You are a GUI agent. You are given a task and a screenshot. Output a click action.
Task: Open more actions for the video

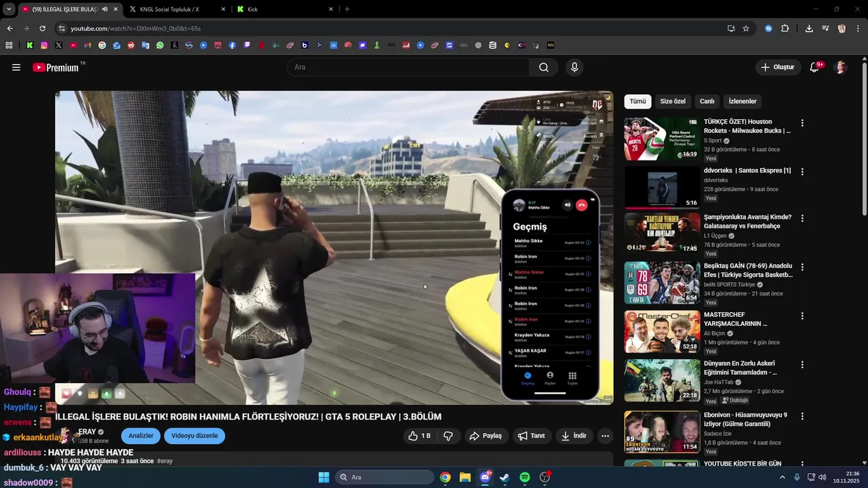[605, 436]
